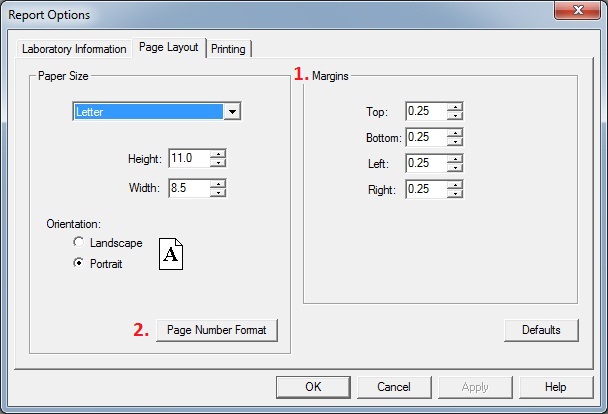Confirm with the OK button
Screen dimensions: 608x414
pyautogui.click(x=313, y=387)
